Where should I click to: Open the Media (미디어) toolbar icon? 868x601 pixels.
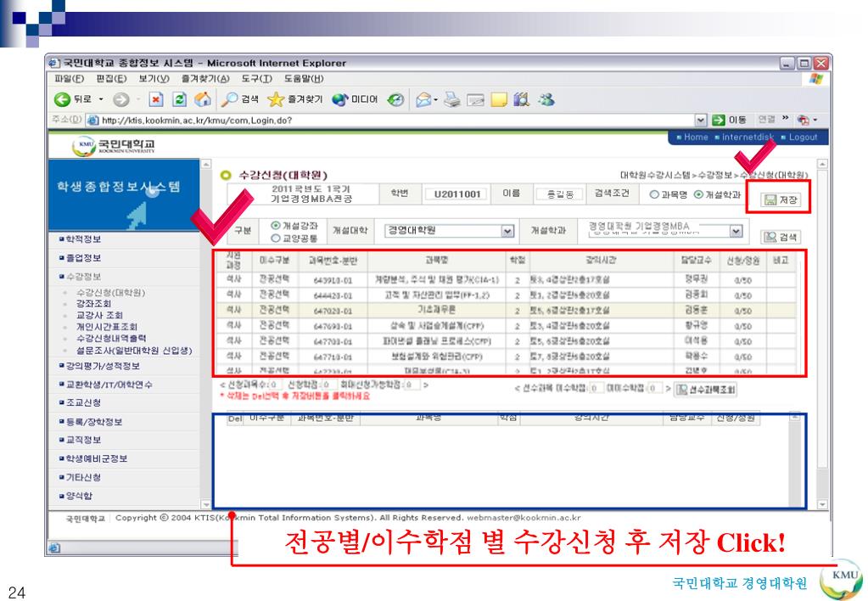[x=339, y=99]
